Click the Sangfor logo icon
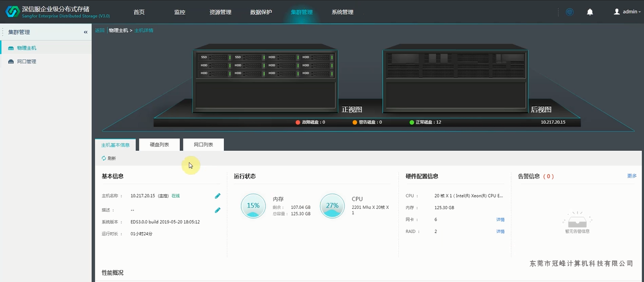This screenshot has width=644, height=282. (x=12, y=12)
